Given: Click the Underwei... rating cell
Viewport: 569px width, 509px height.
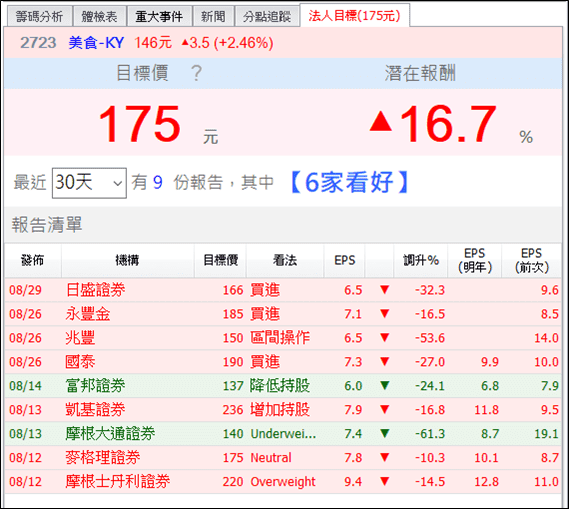Looking at the screenshot, I should (283, 434).
